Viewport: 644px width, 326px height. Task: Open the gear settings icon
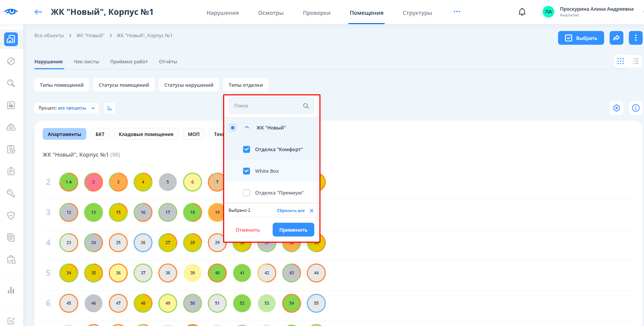point(616,108)
